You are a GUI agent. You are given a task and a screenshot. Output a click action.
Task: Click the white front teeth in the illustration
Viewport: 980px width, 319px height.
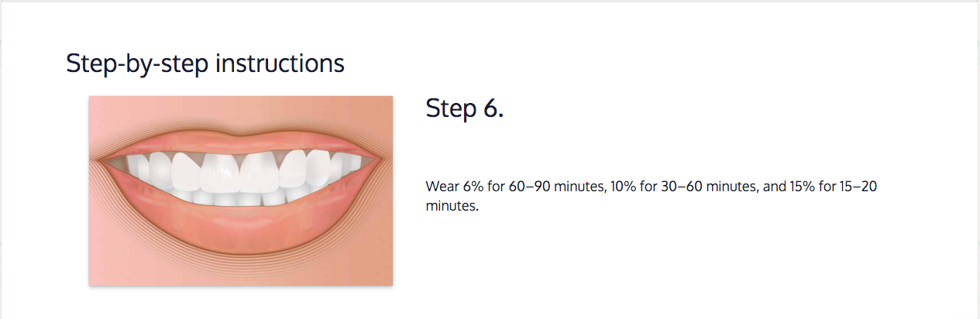(x=241, y=172)
